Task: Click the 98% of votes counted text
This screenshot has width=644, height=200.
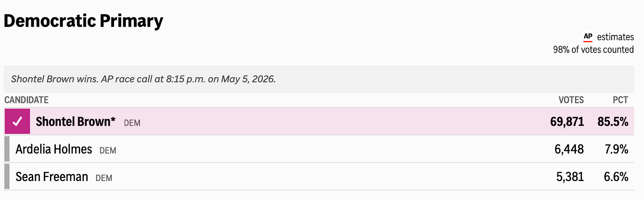Action: point(593,49)
